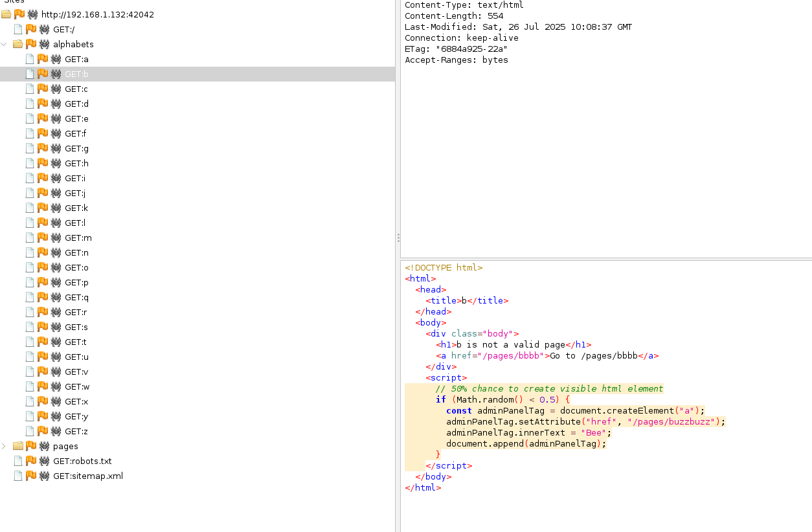Select the GET:w tree item
The width and height of the screenshot is (812, 532).
click(x=77, y=386)
